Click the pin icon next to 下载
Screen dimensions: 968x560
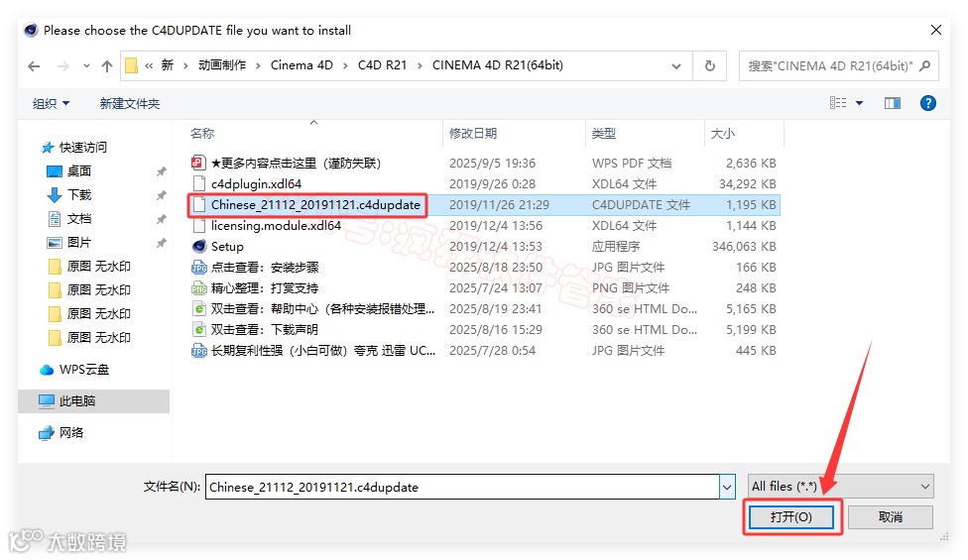(x=161, y=195)
